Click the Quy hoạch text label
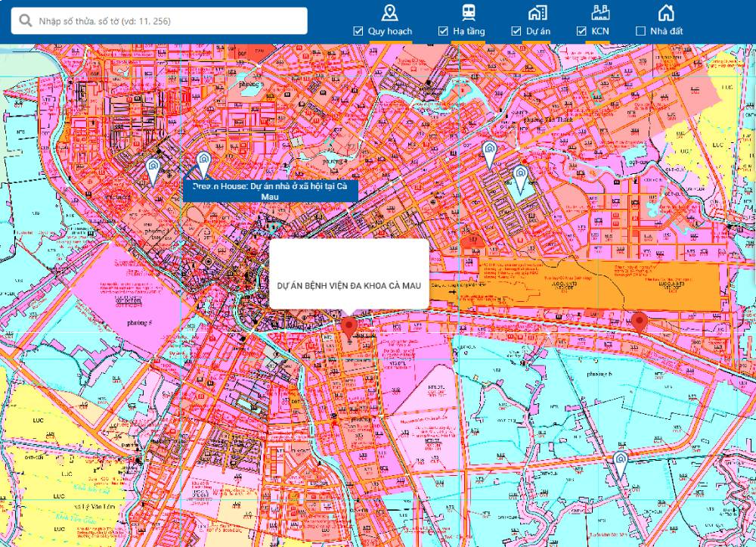Screen dimensions: 756x547 click(389, 31)
